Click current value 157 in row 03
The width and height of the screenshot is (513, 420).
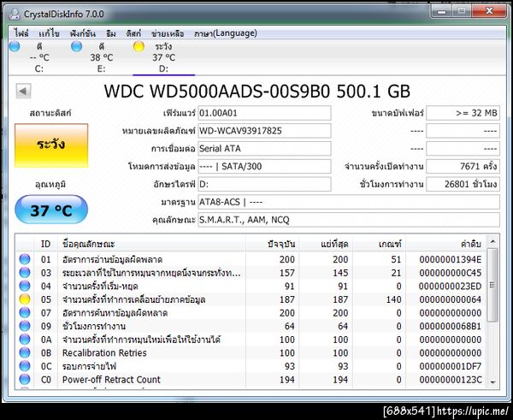pos(287,273)
